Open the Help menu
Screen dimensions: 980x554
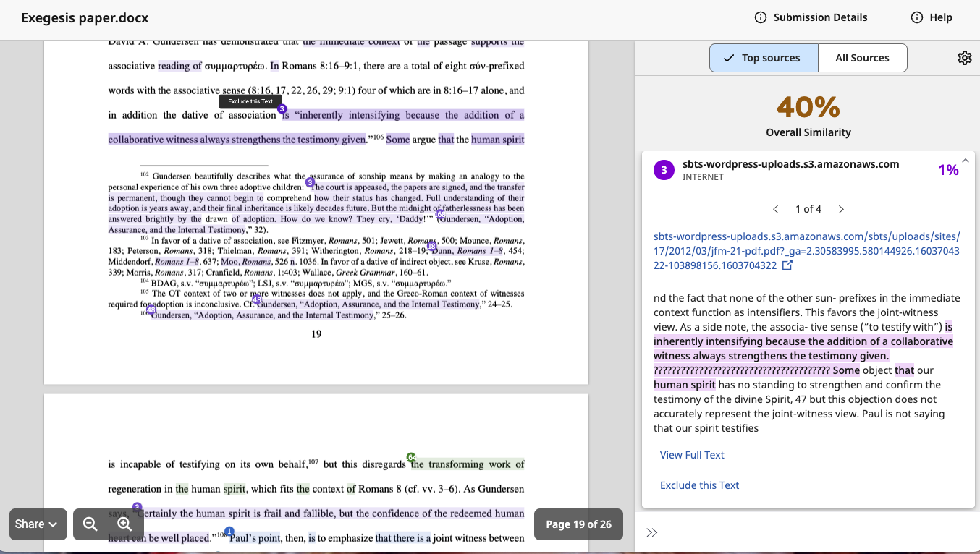point(932,17)
